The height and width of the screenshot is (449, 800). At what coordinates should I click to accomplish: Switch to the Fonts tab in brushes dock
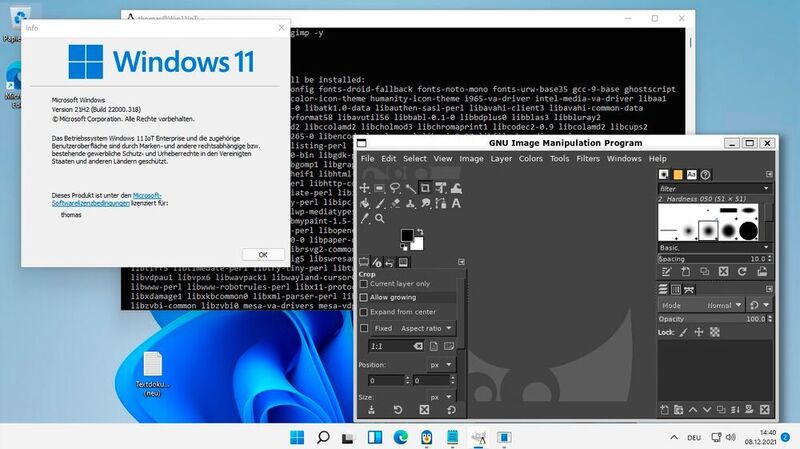tap(691, 174)
